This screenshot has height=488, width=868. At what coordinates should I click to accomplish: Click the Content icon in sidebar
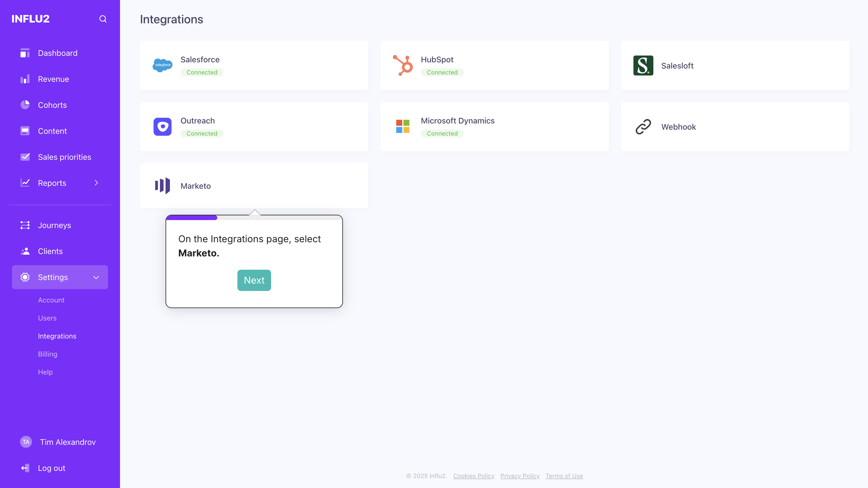pyautogui.click(x=25, y=131)
